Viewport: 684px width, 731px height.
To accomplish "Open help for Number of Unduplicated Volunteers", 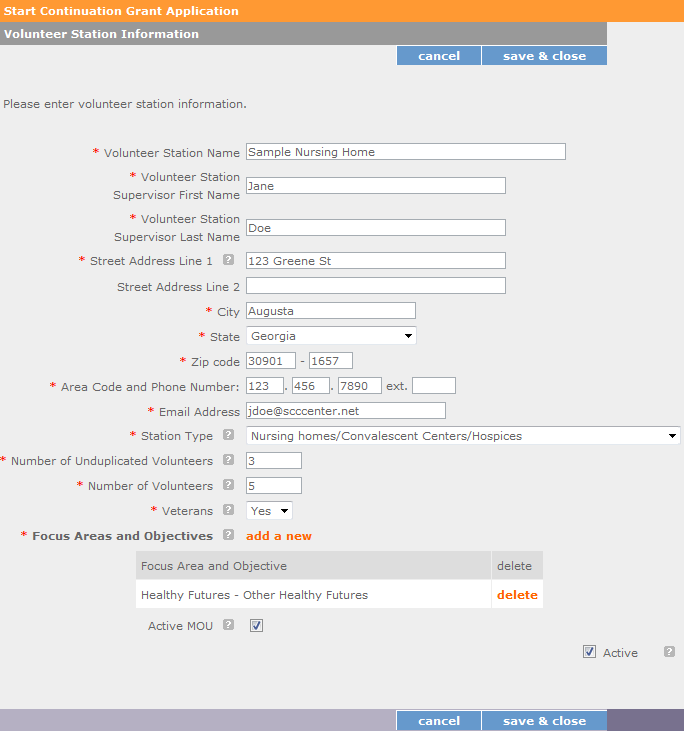I will (x=228, y=460).
